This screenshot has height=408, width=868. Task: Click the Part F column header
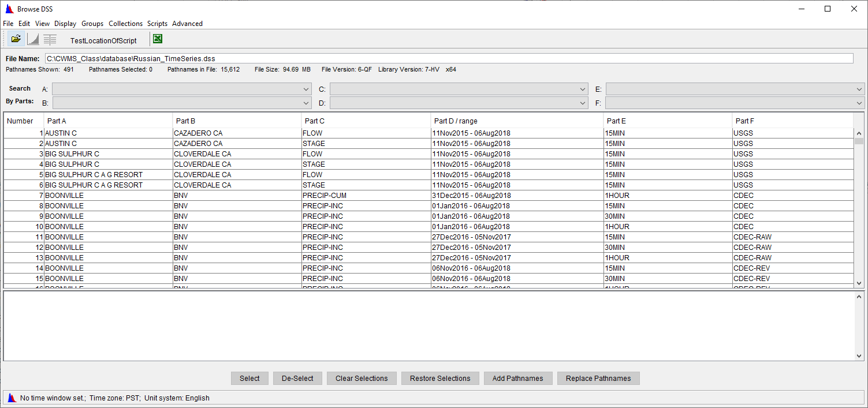click(792, 121)
